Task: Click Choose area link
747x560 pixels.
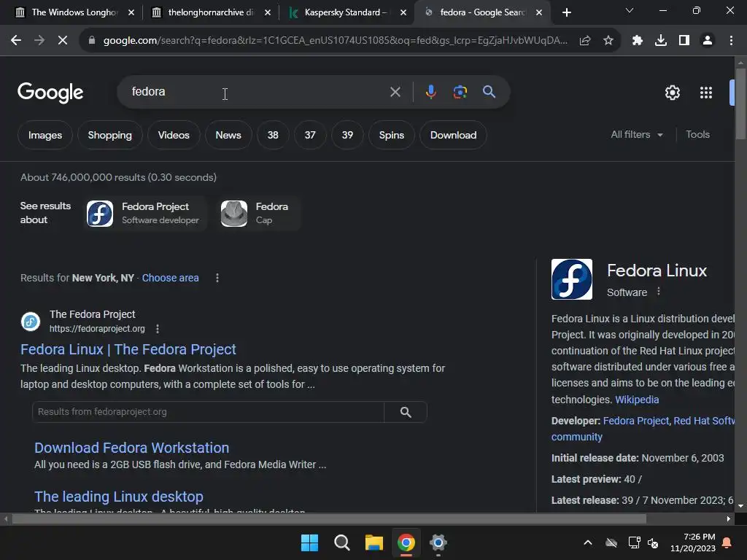Action: tap(170, 278)
